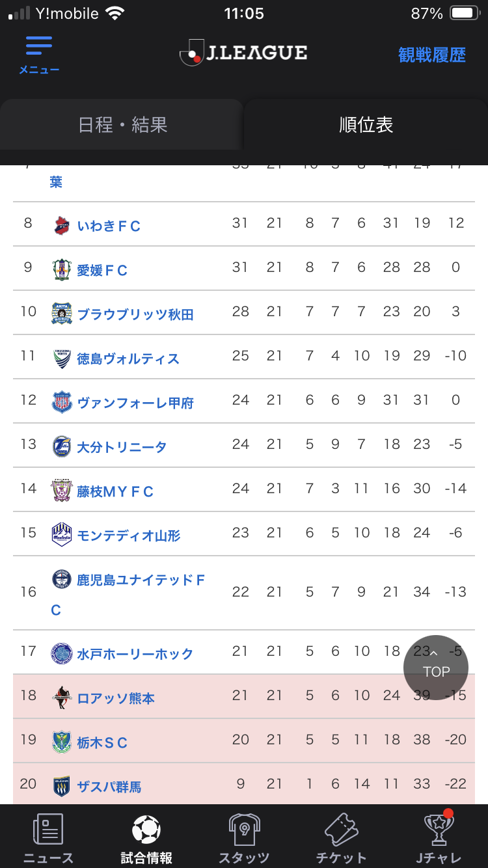The width and height of the screenshot is (488, 868).
Task: Open the 大分トリニータ team link
Action: pos(122,447)
